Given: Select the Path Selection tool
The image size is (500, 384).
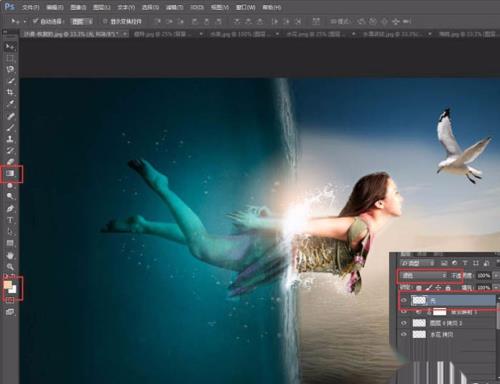Looking at the screenshot, I should point(10,232).
